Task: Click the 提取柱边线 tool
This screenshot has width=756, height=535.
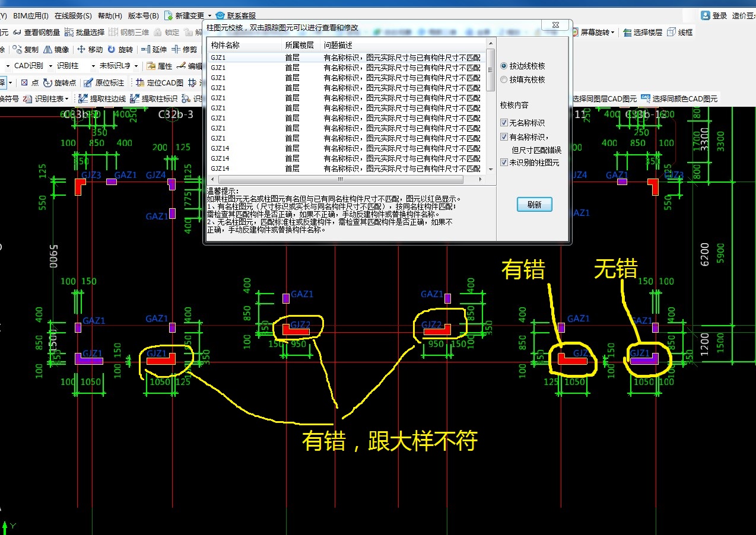Action: (x=103, y=98)
